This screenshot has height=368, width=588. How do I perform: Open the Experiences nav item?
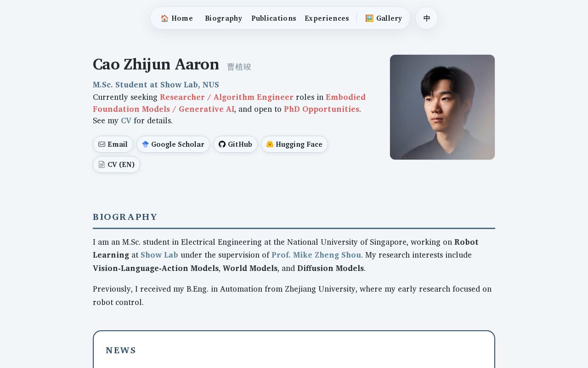(x=327, y=18)
